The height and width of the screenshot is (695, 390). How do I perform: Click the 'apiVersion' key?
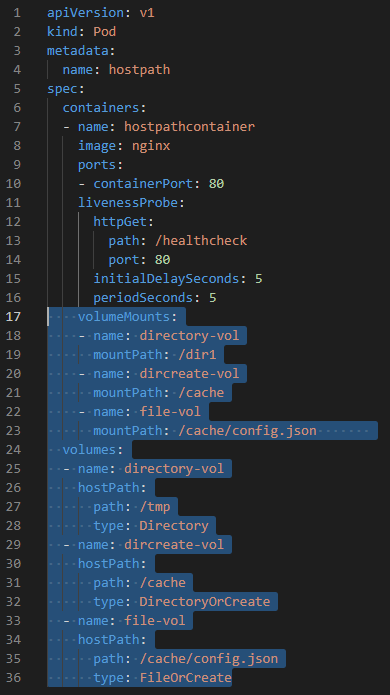[85, 13]
